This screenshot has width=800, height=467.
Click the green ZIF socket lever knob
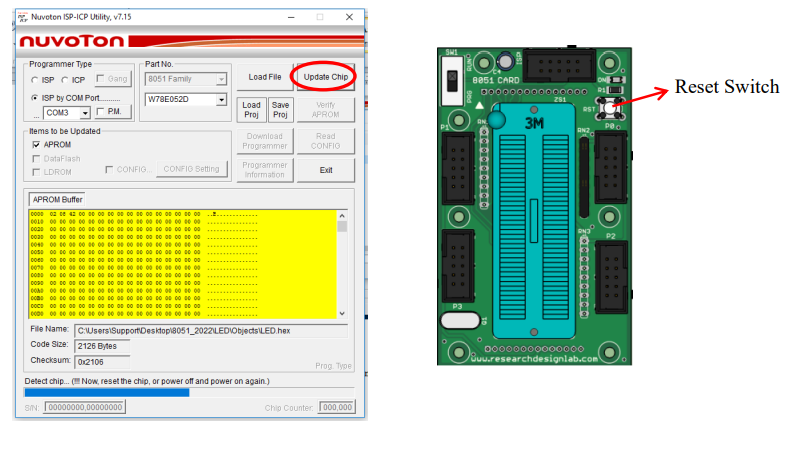pos(497,120)
